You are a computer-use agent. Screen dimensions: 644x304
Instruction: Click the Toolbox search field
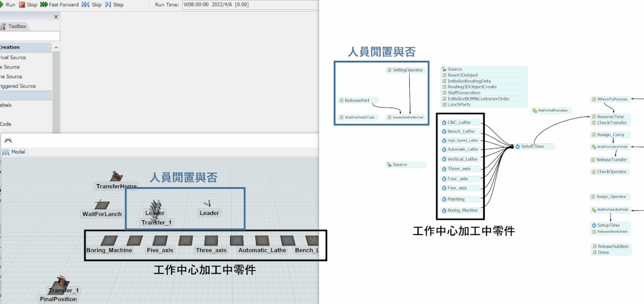(x=29, y=36)
